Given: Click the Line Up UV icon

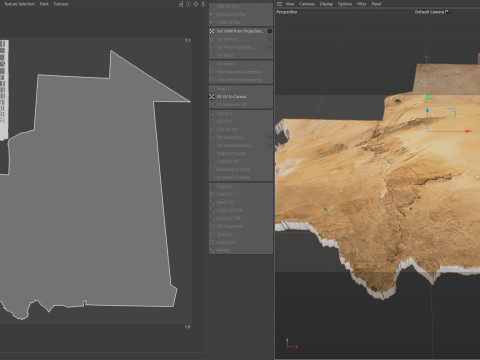Looking at the screenshot, I should pos(211,129).
